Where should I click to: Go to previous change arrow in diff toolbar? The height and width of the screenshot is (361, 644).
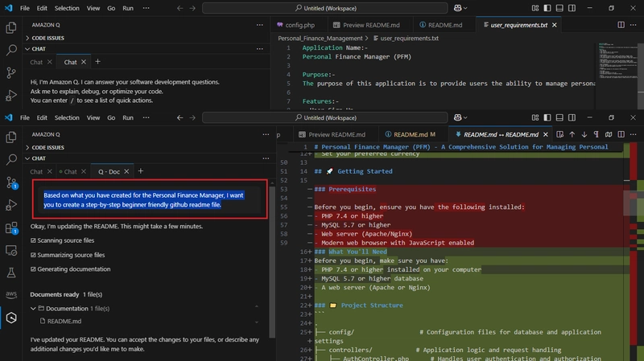(572, 134)
